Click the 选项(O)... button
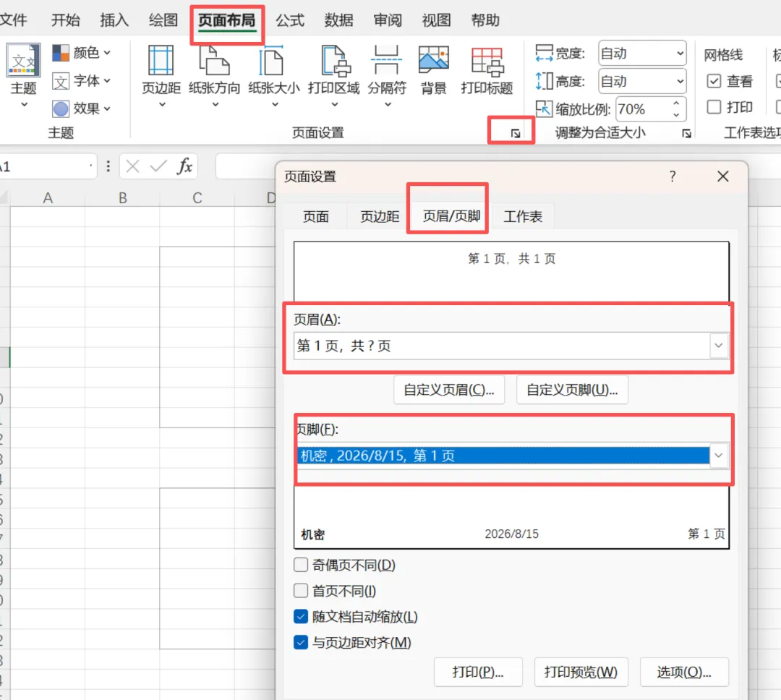Viewport: 781px width, 700px height. 684,672
